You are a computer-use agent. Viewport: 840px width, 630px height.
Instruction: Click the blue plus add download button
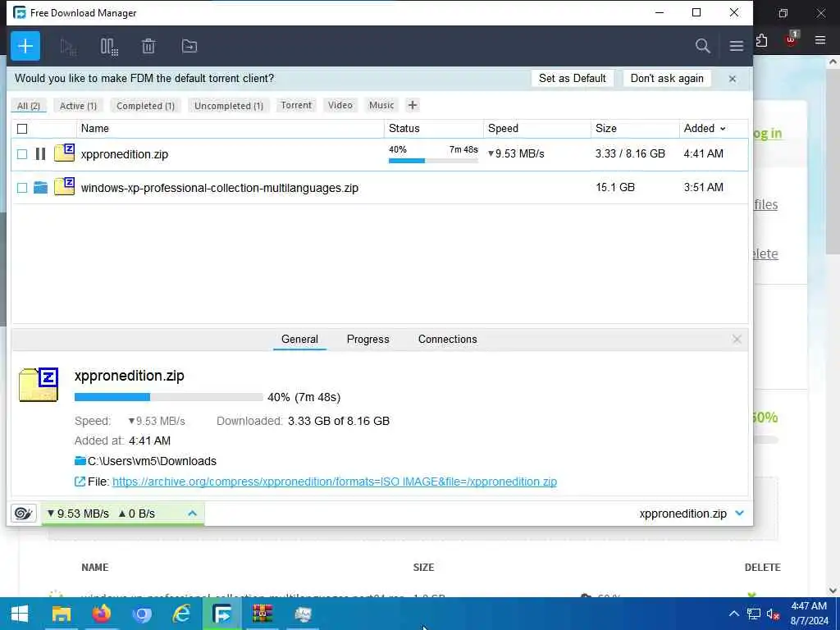[25, 46]
